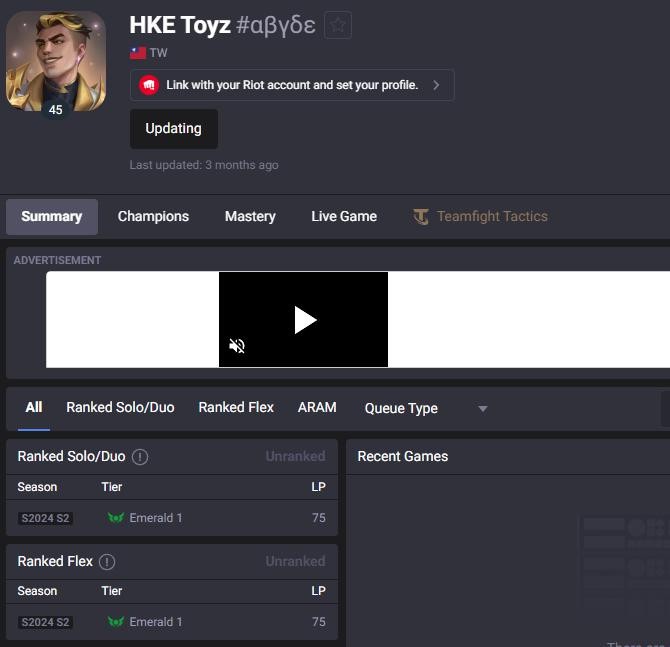Filter by Ranked Flex
670x647 pixels.
click(236, 407)
